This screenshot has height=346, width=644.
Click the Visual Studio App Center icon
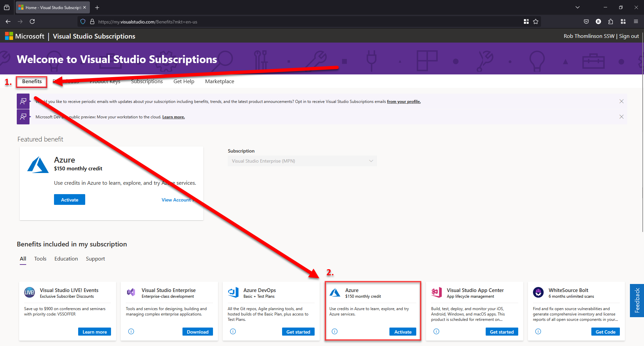[437, 292]
